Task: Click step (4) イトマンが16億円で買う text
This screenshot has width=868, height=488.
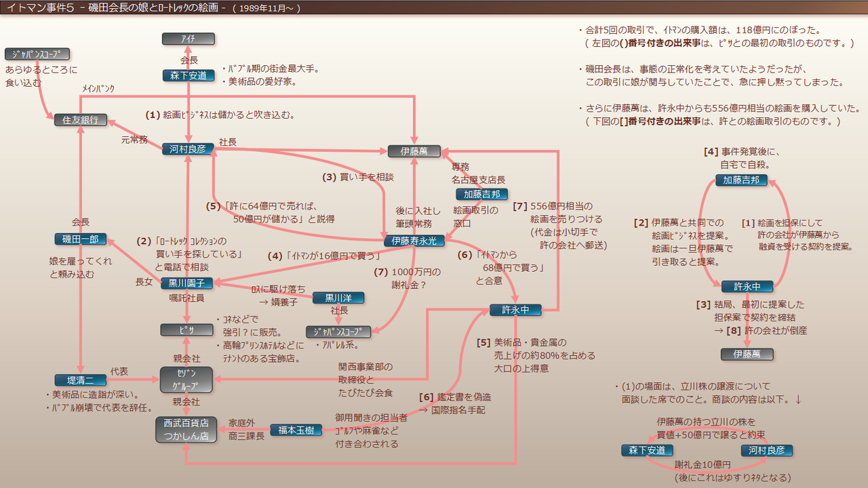Action: point(323,256)
